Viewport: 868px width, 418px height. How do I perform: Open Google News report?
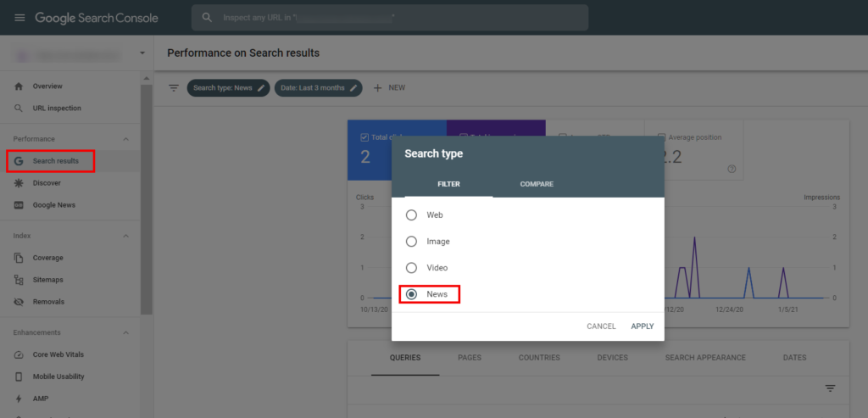click(x=53, y=205)
